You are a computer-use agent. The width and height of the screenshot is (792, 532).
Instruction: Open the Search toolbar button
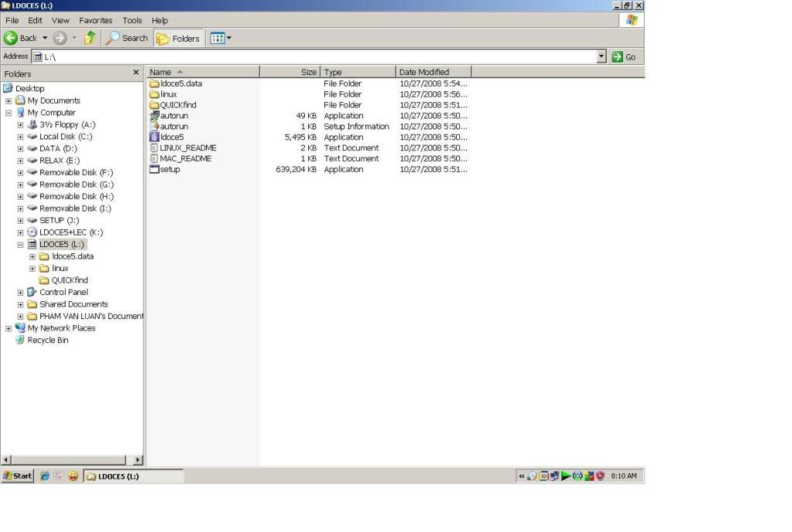(x=127, y=38)
